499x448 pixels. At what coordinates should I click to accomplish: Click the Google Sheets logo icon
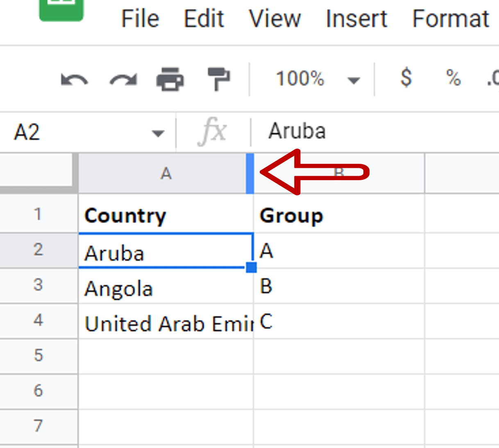coord(61,8)
